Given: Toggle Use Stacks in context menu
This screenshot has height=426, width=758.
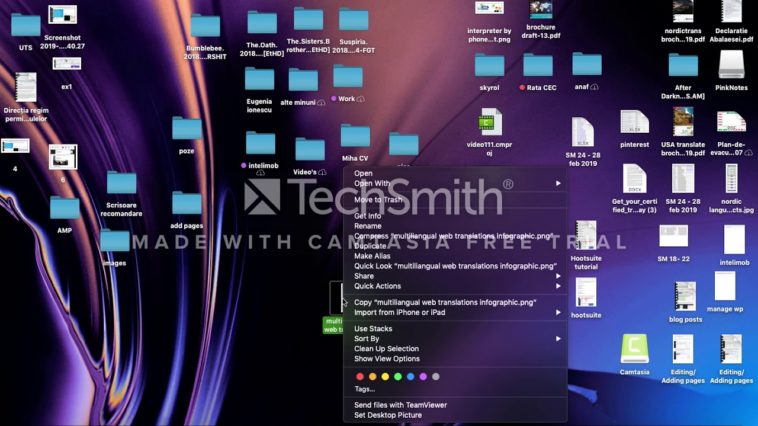Looking at the screenshot, I should point(373,329).
